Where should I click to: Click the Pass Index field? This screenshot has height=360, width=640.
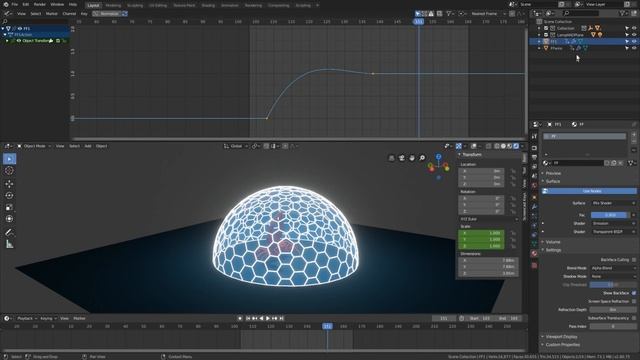613,326
